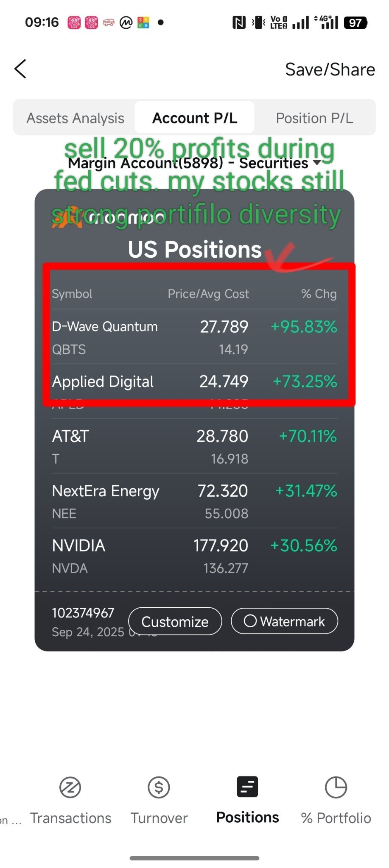The image size is (389, 868).
Task: Tap the NFC icon in status bar
Action: pos(239,22)
